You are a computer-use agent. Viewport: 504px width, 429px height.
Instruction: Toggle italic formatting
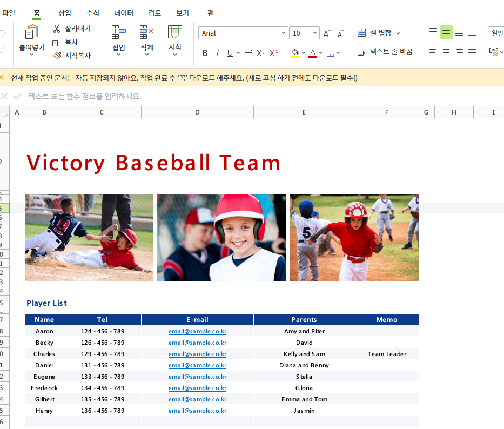click(218, 53)
